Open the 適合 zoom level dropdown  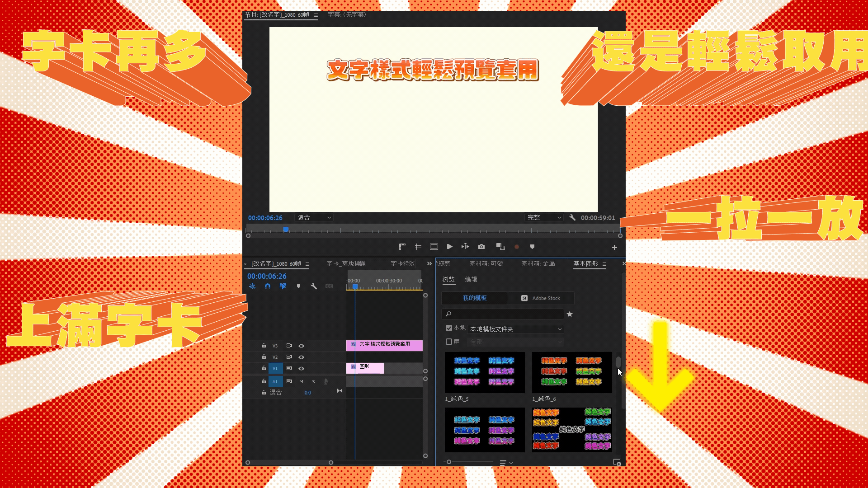click(x=314, y=217)
